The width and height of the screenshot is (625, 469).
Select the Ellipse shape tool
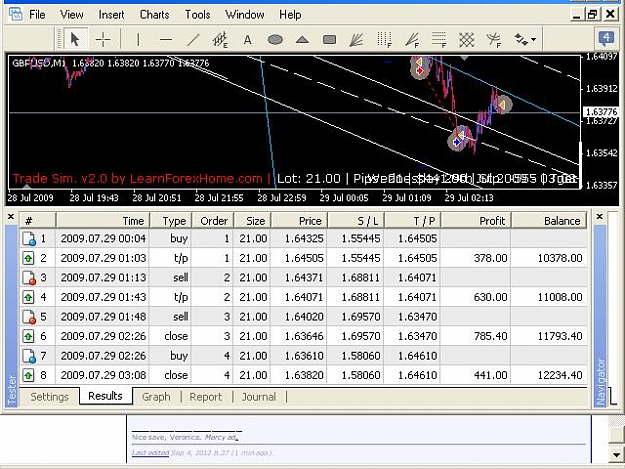pos(275,39)
